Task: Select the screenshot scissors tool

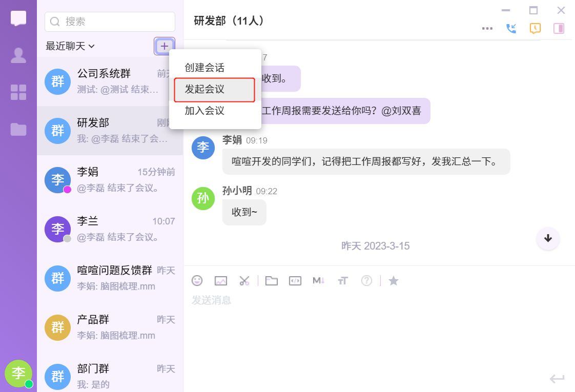Action: [x=244, y=280]
